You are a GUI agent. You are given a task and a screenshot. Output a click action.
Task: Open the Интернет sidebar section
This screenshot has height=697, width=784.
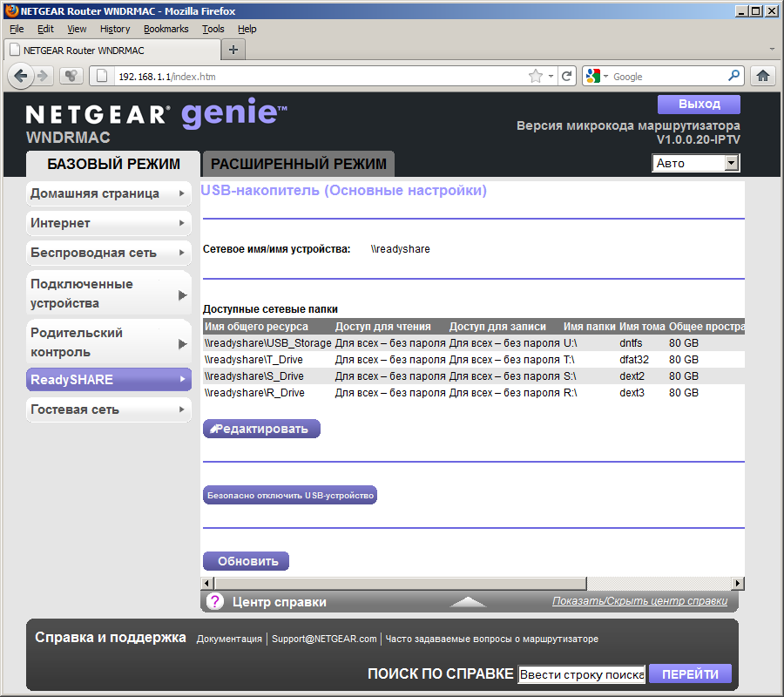click(x=109, y=223)
